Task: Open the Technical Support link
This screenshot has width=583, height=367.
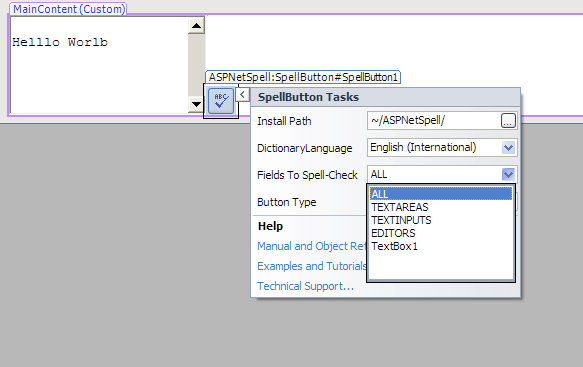Action: click(305, 286)
